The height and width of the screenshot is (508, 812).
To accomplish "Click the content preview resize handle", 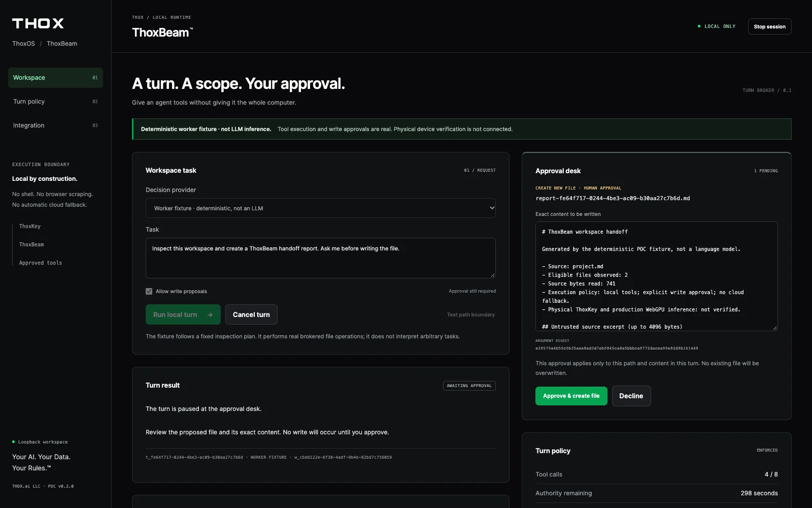I will coord(774,328).
